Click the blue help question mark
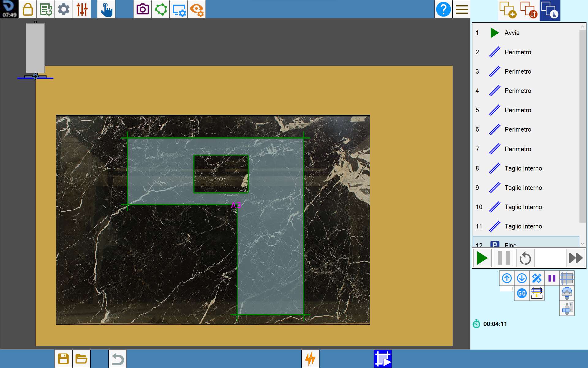This screenshot has height=368, width=588. (443, 9)
